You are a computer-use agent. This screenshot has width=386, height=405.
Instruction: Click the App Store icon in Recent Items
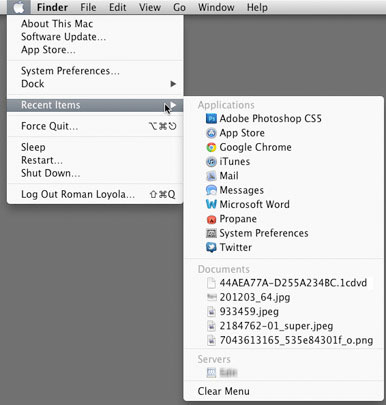pos(211,133)
